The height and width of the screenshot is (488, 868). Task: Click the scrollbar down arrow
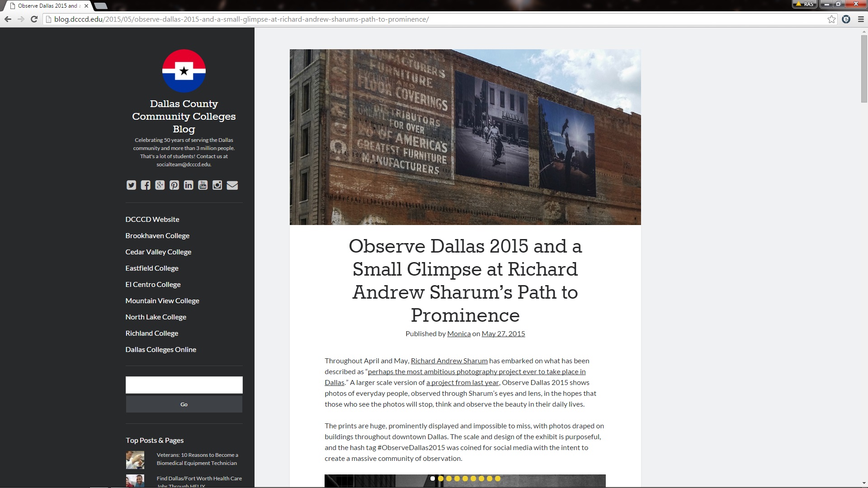(x=864, y=483)
